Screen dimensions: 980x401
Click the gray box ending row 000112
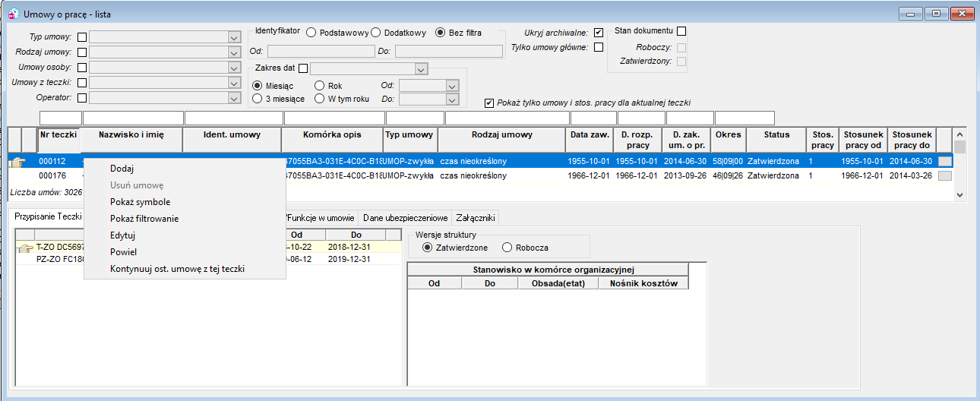(944, 162)
